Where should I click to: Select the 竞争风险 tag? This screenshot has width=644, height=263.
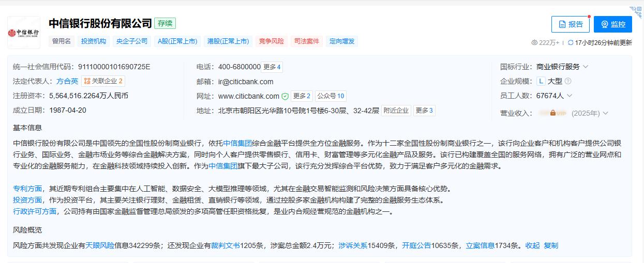272,41
